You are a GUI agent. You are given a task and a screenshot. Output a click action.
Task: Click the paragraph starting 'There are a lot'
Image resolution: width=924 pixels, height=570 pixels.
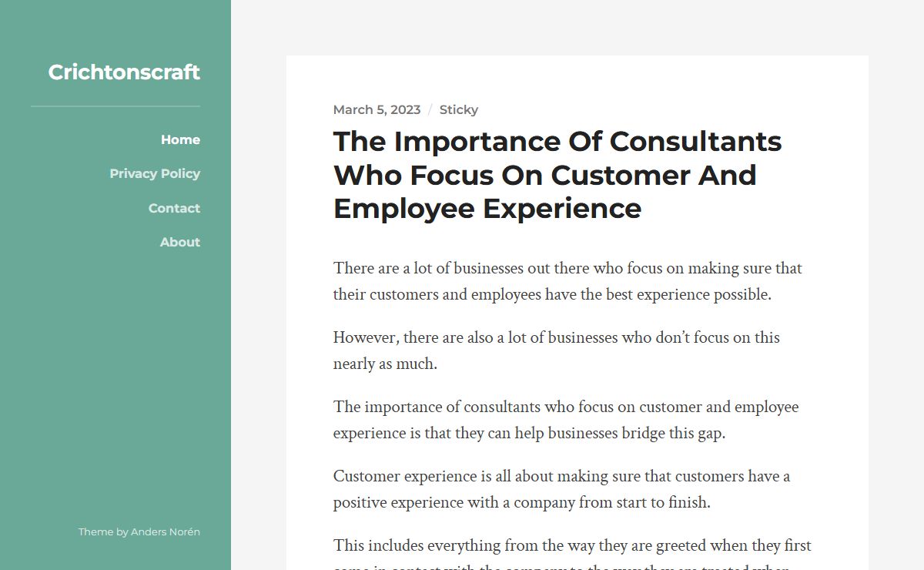click(567, 281)
